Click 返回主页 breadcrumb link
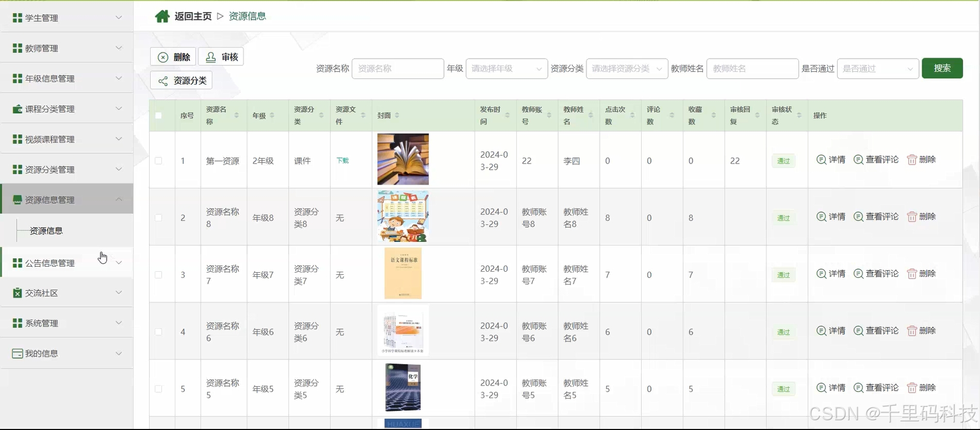This screenshot has width=980, height=430. tap(193, 16)
